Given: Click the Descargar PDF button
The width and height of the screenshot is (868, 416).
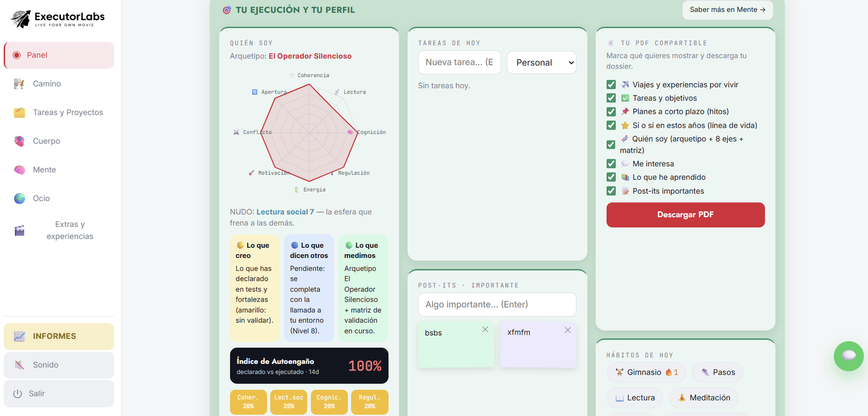Looking at the screenshot, I should click(686, 215).
